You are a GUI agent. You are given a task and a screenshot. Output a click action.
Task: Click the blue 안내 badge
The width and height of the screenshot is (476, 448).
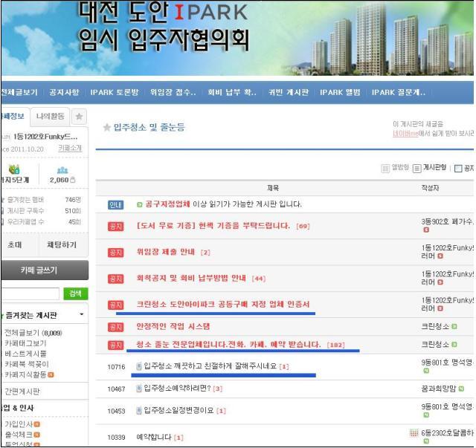coord(115,205)
